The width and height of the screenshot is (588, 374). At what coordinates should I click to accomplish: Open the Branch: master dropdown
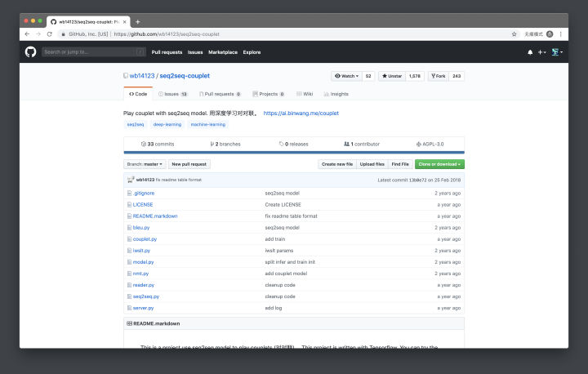coord(145,164)
